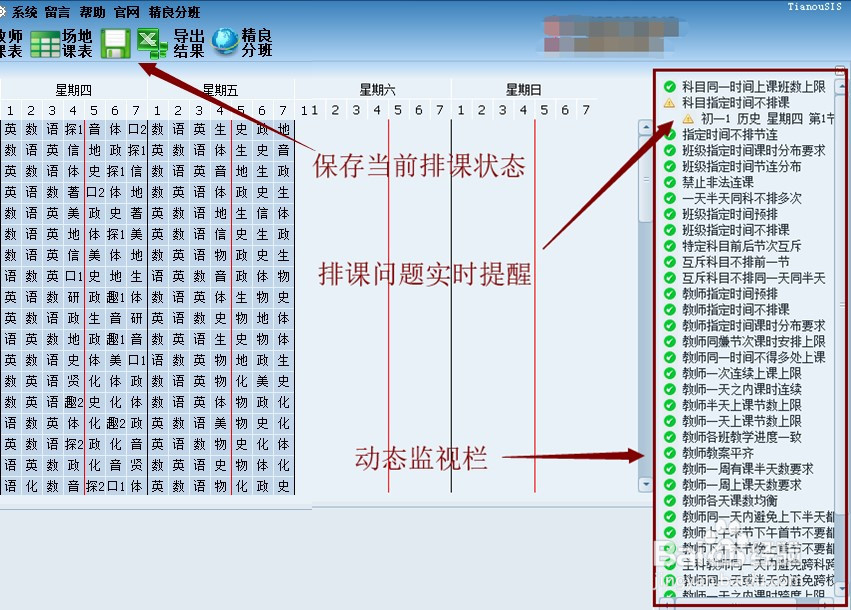Click green check icon beside 班级指定时间课时分布要求
The width and height of the screenshot is (851, 610).
[670, 150]
